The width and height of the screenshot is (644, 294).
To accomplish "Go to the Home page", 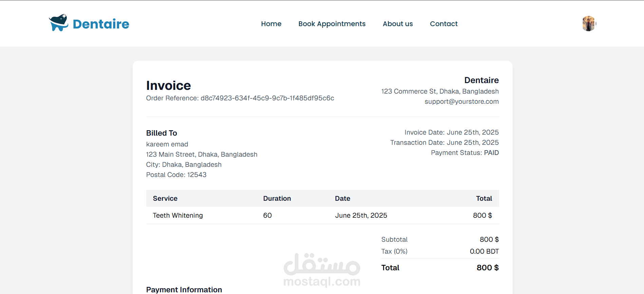I will click(x=271, y=24).
